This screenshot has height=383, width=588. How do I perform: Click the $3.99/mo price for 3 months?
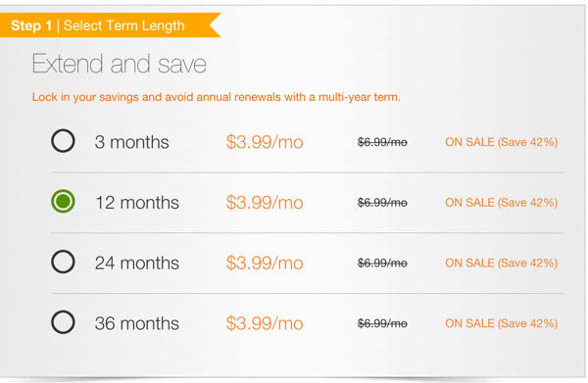(x=265, y=142)
